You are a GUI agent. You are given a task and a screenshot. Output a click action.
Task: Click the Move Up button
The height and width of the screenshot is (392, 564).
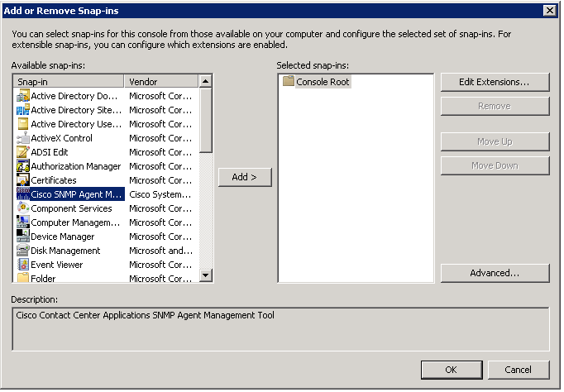[495, 141]
